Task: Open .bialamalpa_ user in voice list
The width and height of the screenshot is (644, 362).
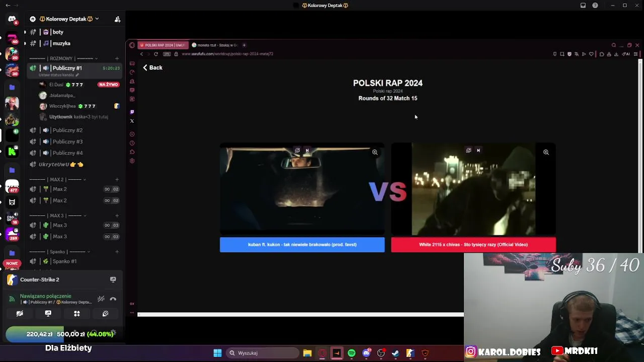Action: [62, 96]
